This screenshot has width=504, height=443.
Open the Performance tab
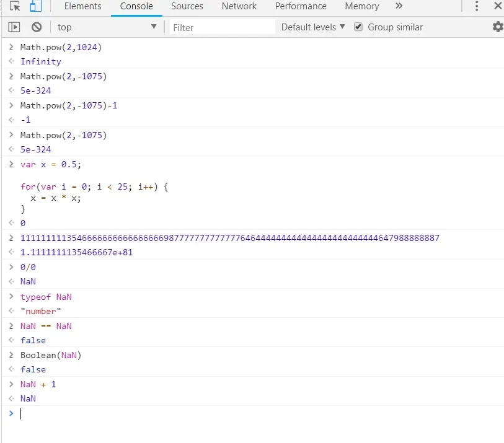[x=301, y=6]
